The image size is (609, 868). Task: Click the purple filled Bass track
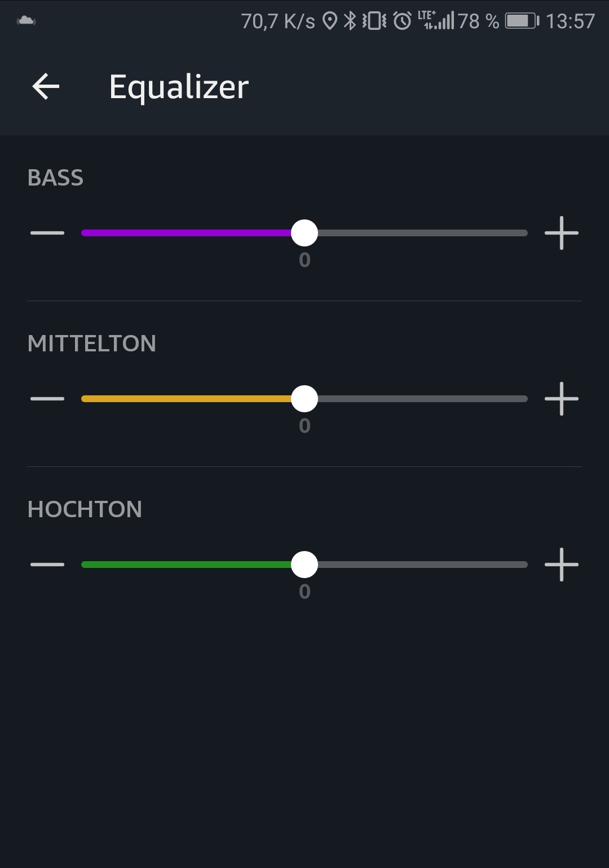186,233
